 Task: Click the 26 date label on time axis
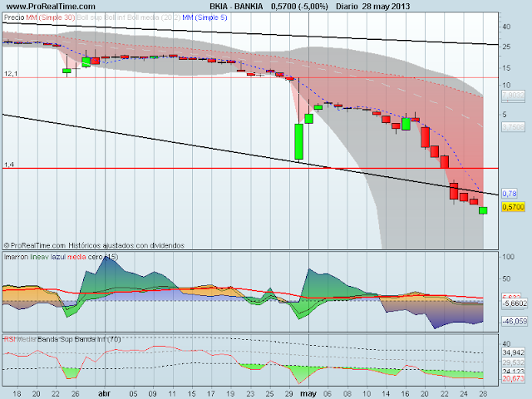click(x=76, y=393)
